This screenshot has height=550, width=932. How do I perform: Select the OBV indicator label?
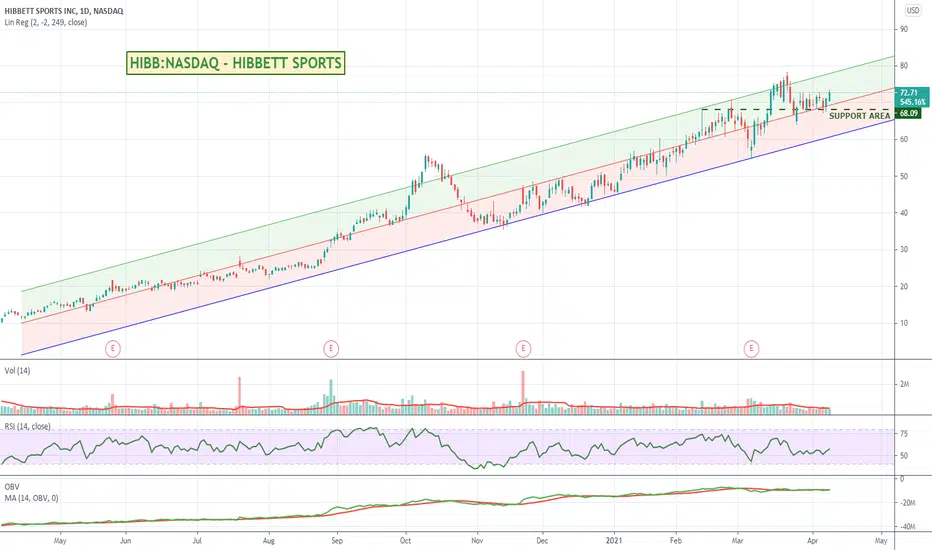[x=11, y=487]
